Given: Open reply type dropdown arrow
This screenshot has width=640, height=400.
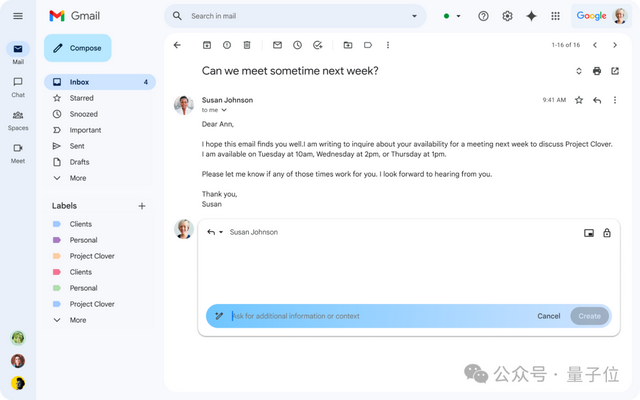Looking at the screenshot, I should point(221,232).
